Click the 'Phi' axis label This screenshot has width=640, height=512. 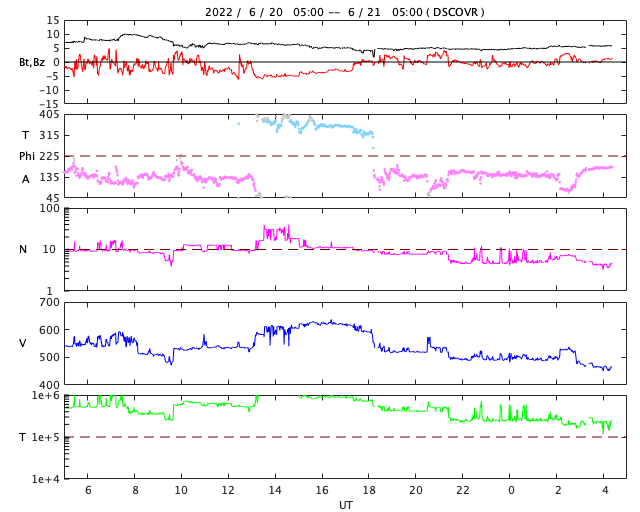pyautogui.click(x=27, y=156)
